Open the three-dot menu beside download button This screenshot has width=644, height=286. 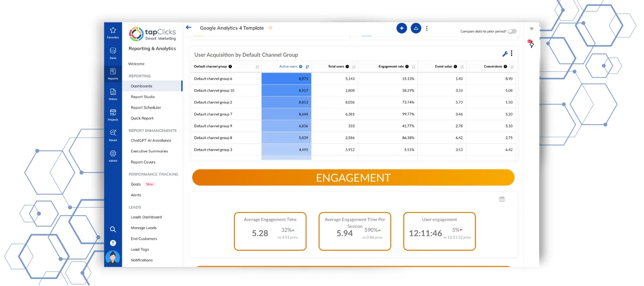427,29
